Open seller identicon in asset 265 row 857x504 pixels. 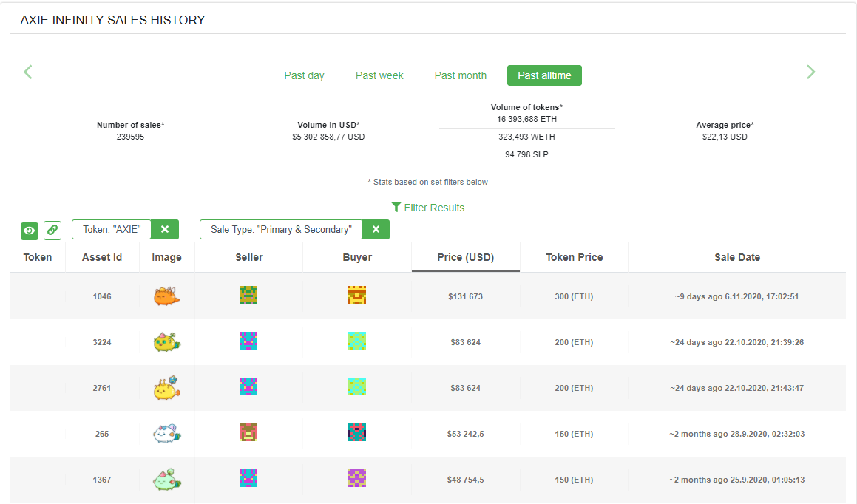point(248,432)
